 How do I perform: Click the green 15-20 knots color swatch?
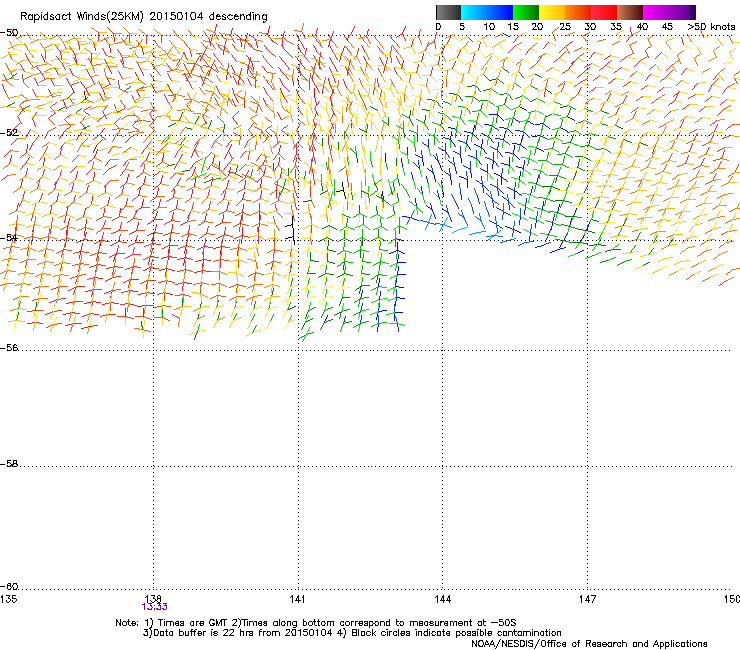tap(526, 12)
